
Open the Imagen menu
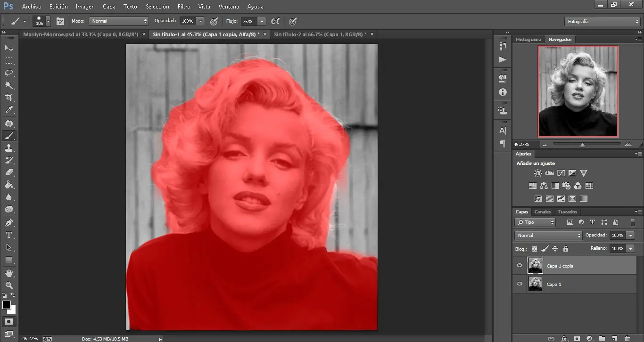click(85, 7)
